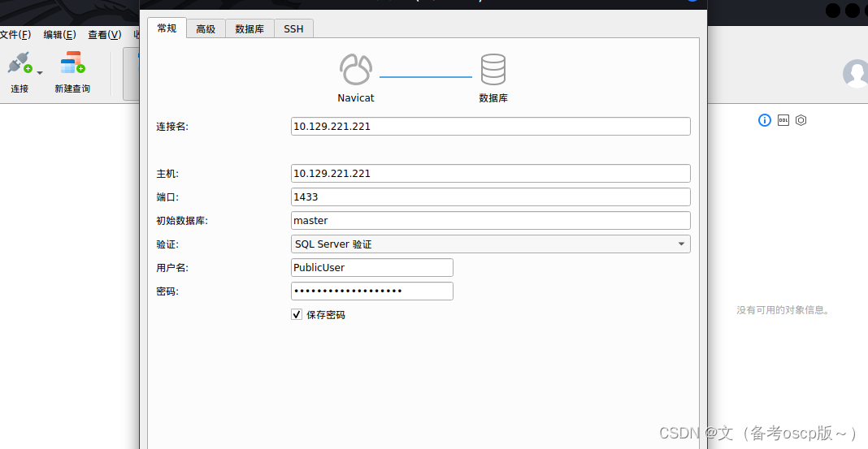The width and height of the screenshot is (868, 449).
Task: Click the Navicat logo icon in dialog
Action: [x=355, y=69]
